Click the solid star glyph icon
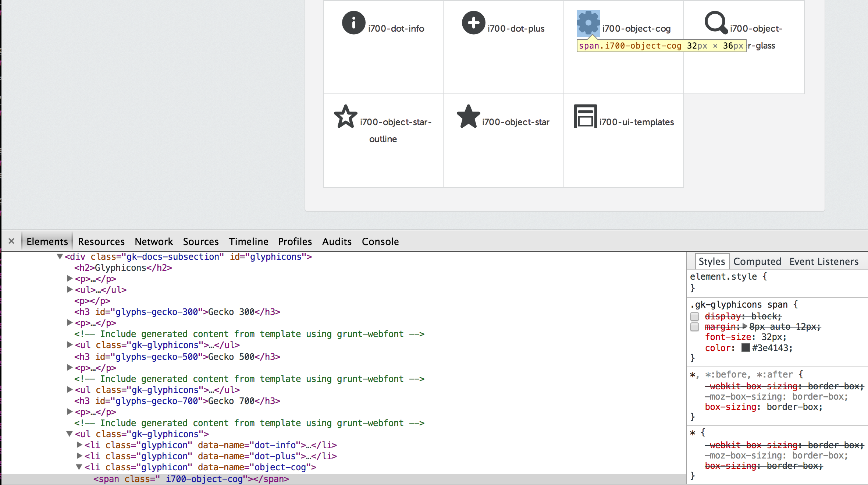Screen dimensions: 868x485 [468, 116]
